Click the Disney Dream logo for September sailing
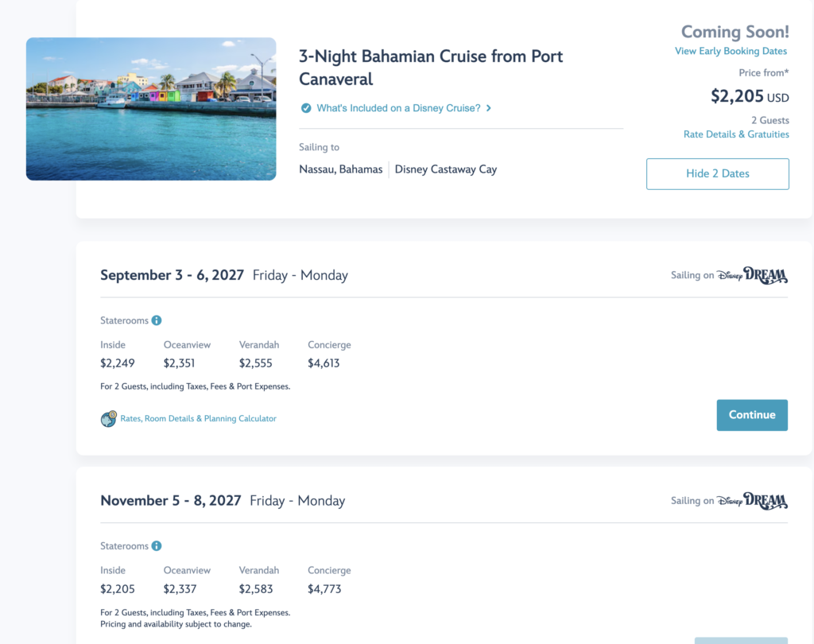The image size is (814, 644). coord(752,275)
